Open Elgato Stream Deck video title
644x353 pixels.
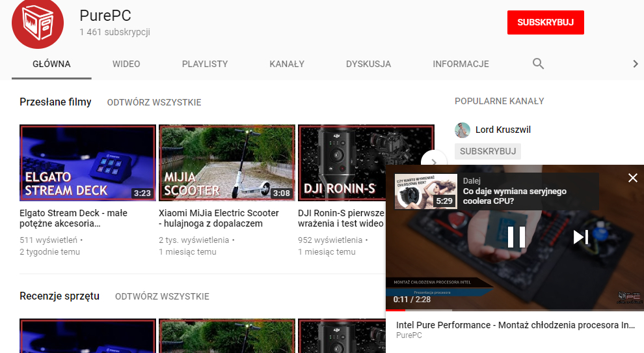coord(74,218)
